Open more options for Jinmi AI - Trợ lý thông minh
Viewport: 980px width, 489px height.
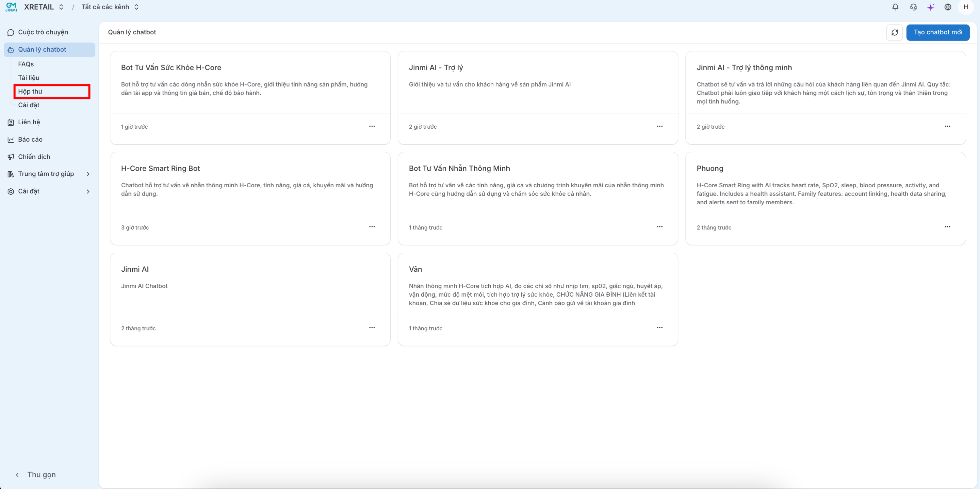click(x=947, y=126)
